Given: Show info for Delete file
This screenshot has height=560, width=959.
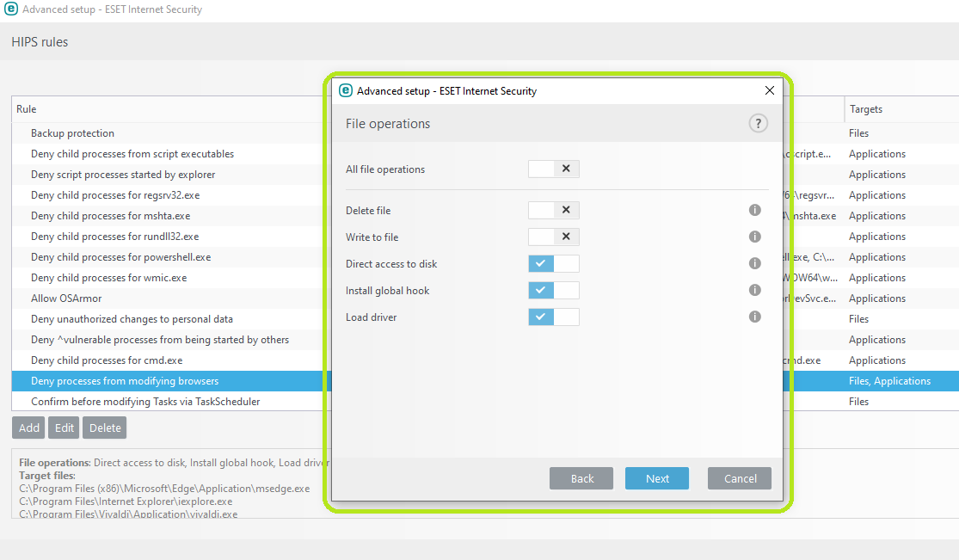Looking at the screenshot, I should click(754, 210).
